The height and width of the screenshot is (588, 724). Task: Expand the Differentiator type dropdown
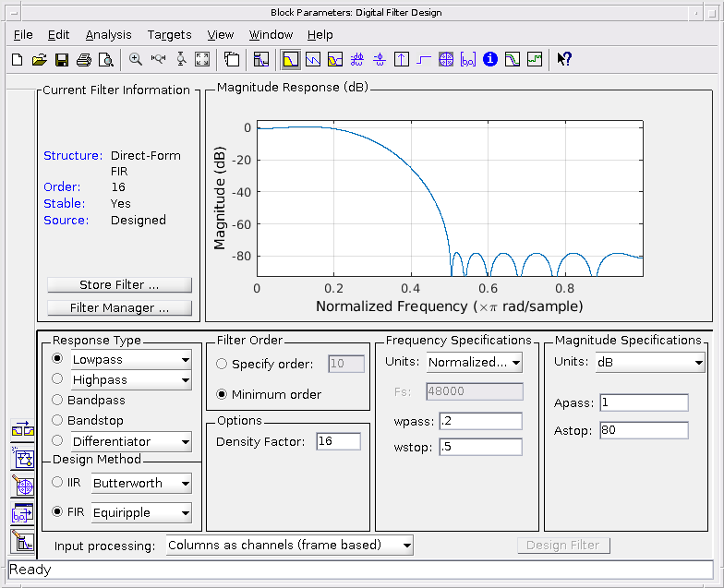[x=131, y=441]
